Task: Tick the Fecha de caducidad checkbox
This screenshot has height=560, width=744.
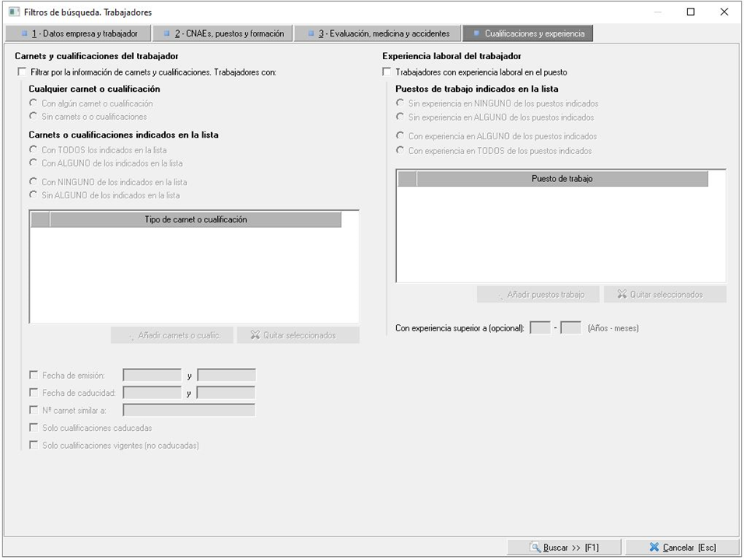Action: pos(33,393)
